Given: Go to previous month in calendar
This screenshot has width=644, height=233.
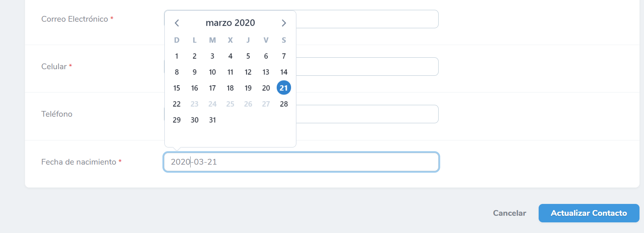Looking at the screenshot, I should [177, 23].
